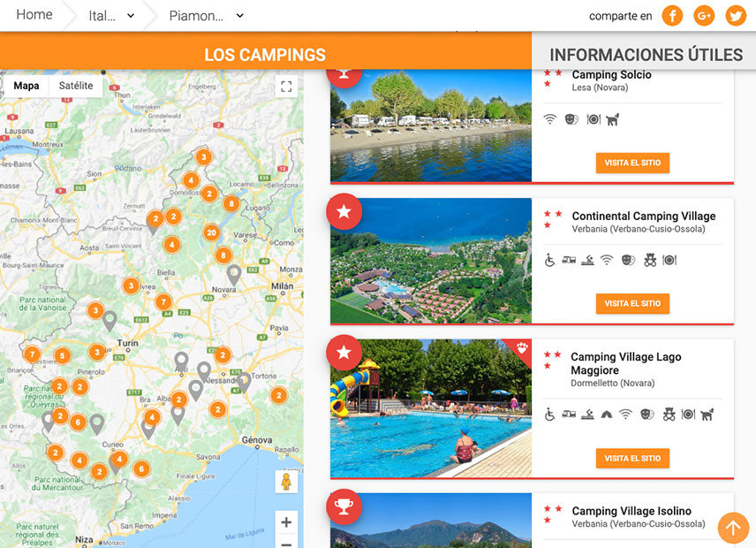Share the page on Google Plus
This screenshot has width=756, height=548.
tap(704, 16)
